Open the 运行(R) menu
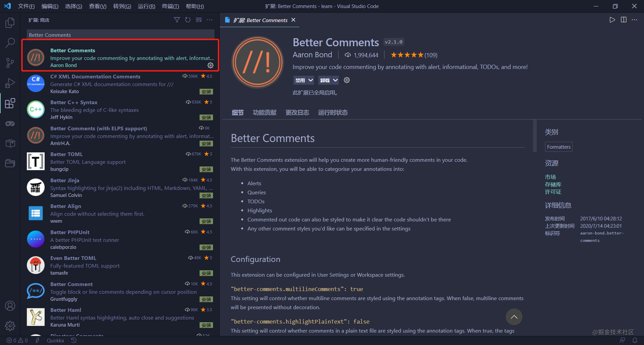This screenshot has width=644, height=345. [147, 6]
